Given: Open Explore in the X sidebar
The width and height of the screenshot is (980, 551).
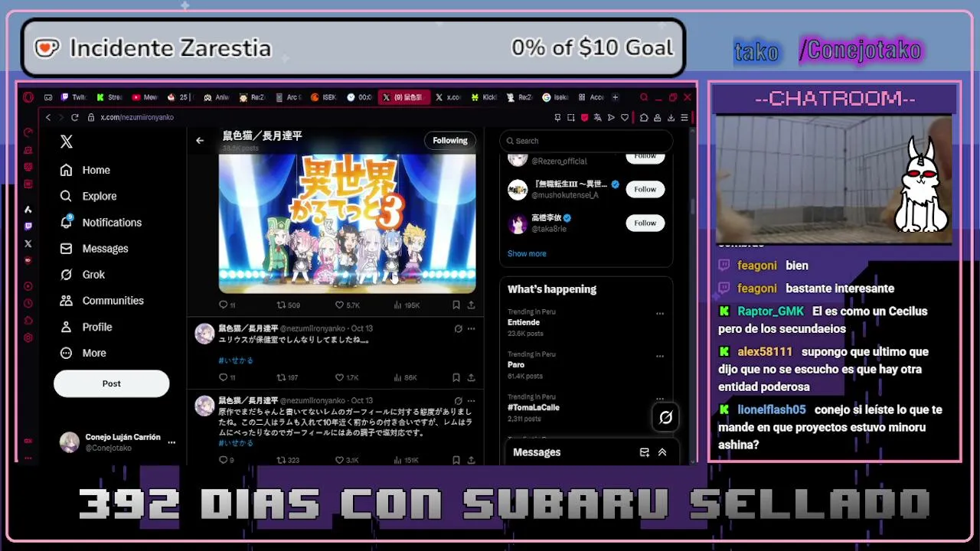Looking at the screenshot, I should (x=88, y=196).
